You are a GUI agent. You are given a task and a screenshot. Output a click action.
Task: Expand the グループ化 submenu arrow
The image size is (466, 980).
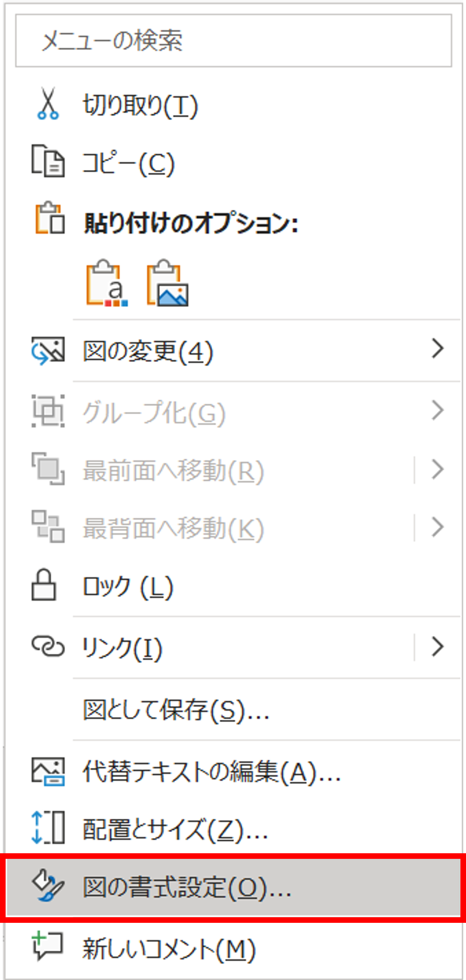pyautogui.click(x=437, y=410)
